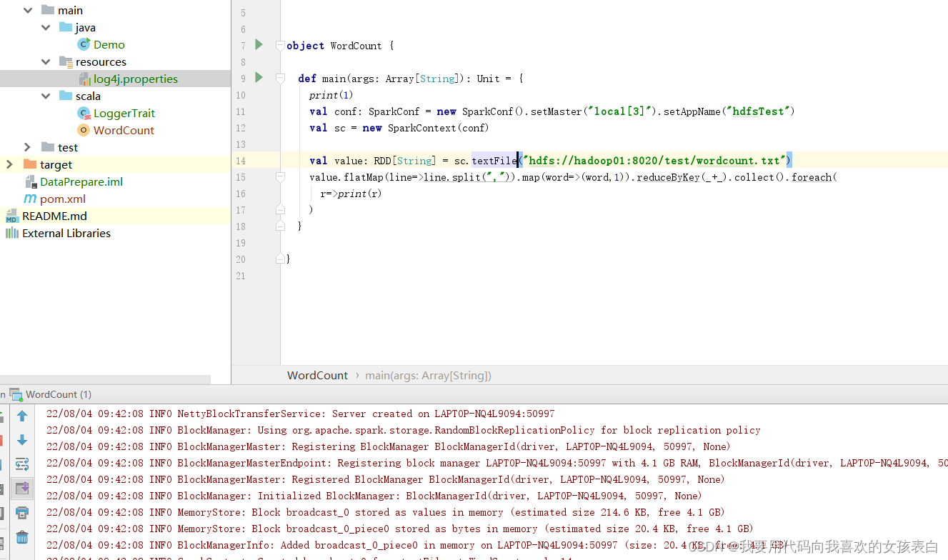948x560 pixels.
Task: Toggle scroll to end in console
Action: (x=22, y=489)
